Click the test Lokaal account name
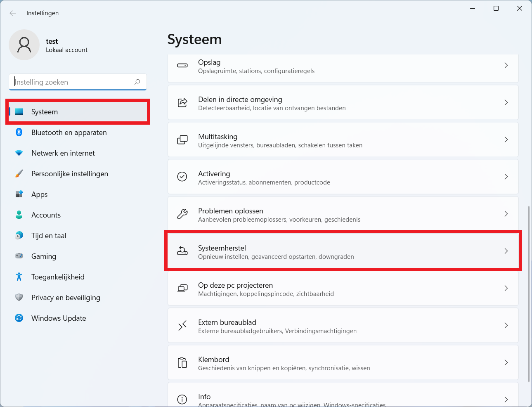 [x=66, y=45]
